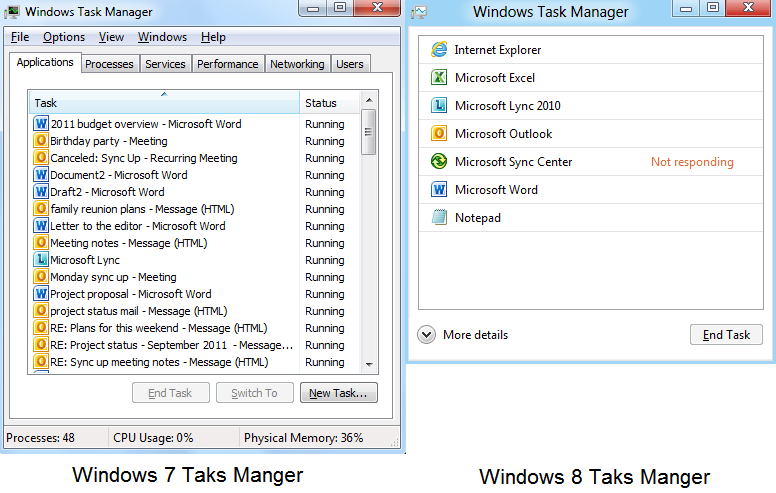776x493 pixels.
Task: Click the Microsoft Excel icon in Windows 8 list
Action: click(439, 77)
